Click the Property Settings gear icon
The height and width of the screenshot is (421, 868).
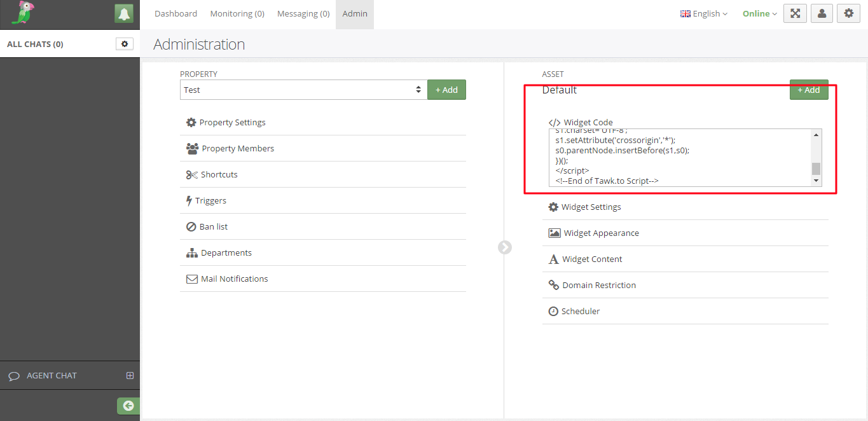coord(191,122)
